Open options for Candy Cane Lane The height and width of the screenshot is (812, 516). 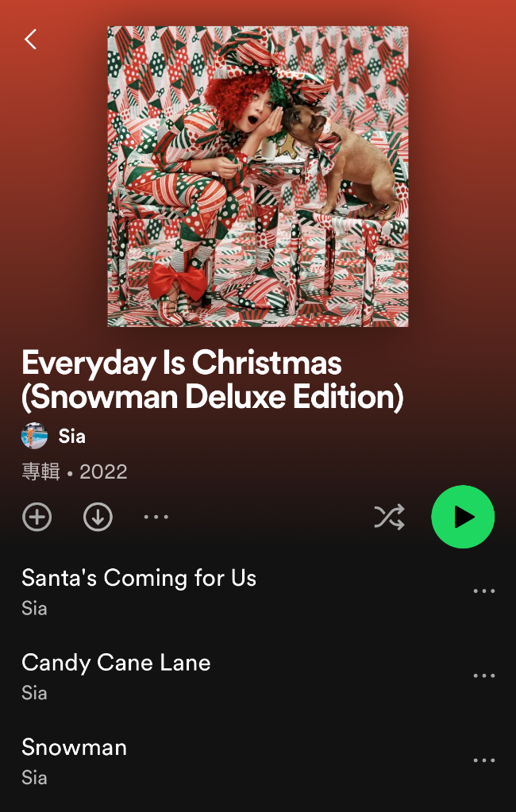point(484,675)
